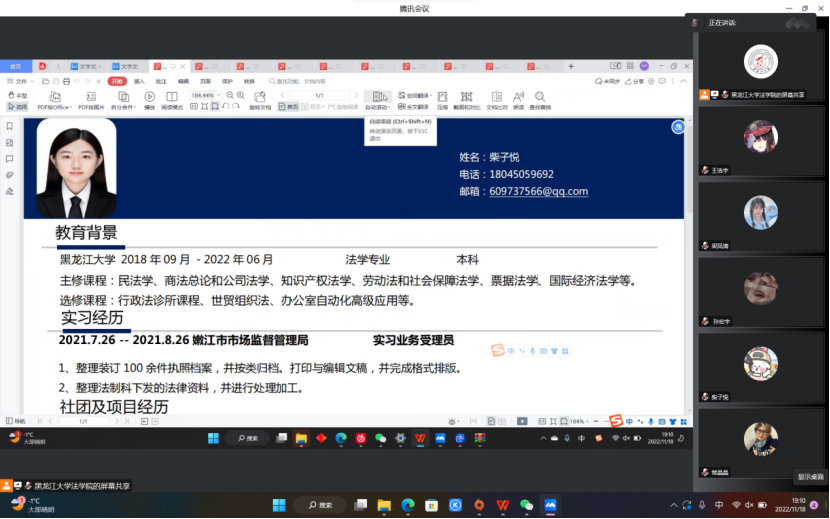Screen dimensions: 830x519
Task: Select the 手型 hand tool
Action: (17, 95)
